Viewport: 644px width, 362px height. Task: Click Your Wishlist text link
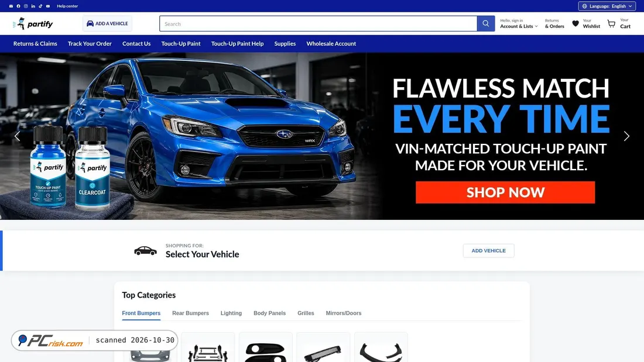591,24
